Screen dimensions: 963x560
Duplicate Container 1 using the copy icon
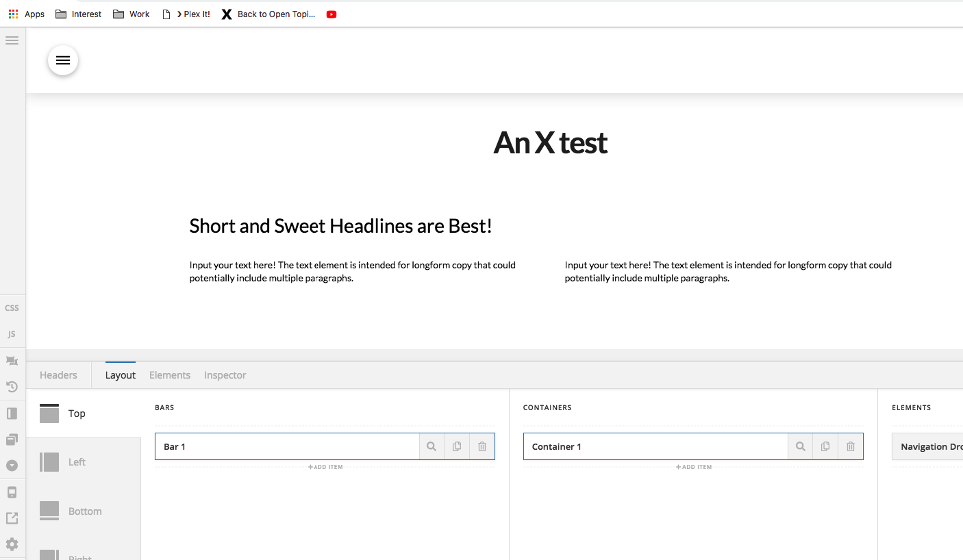(x=825, y=446)
